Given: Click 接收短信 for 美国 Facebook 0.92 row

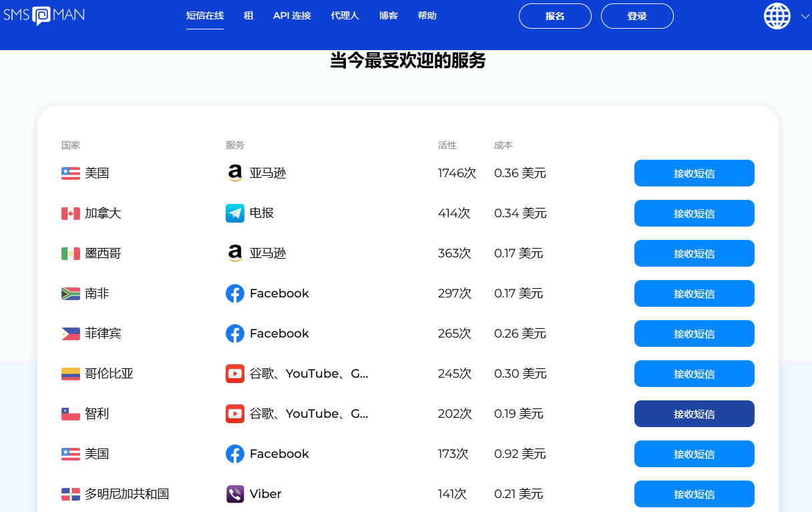Looking at the screenshot, I should [694, 454].
